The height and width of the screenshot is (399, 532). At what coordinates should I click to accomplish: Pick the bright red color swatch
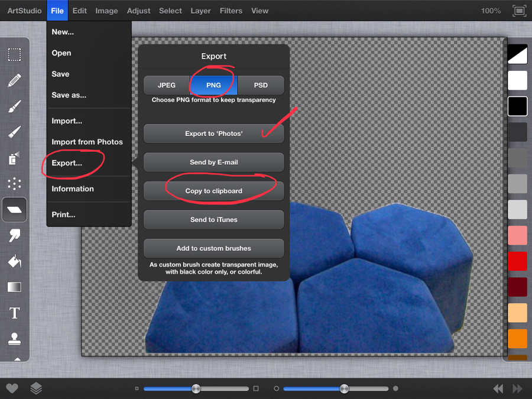[517, 261]
